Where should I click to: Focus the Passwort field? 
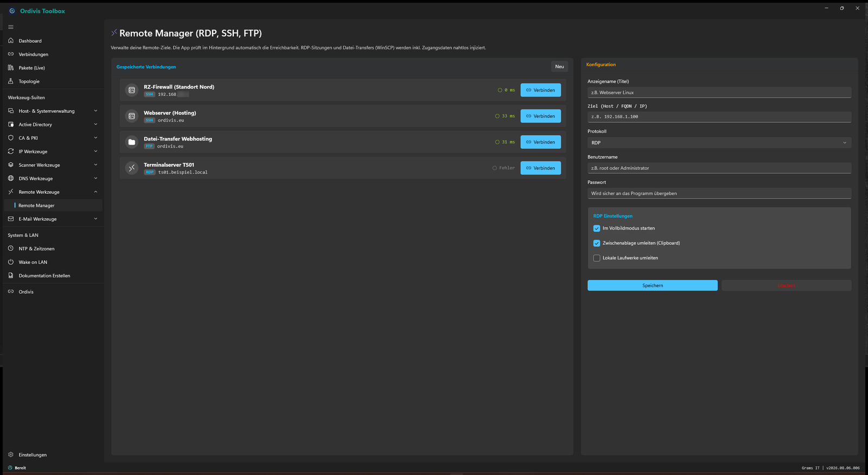click(x=719, y=193)
